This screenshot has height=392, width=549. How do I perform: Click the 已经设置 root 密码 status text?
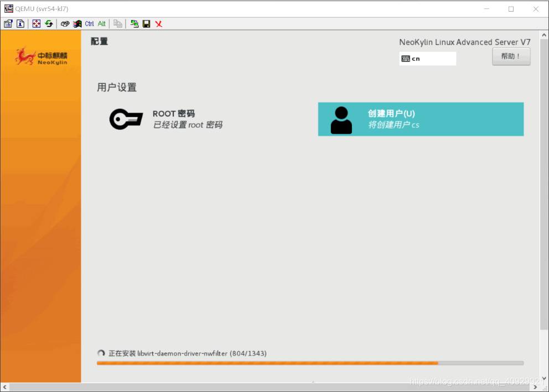pyautogui.click(x=188, y=125)
